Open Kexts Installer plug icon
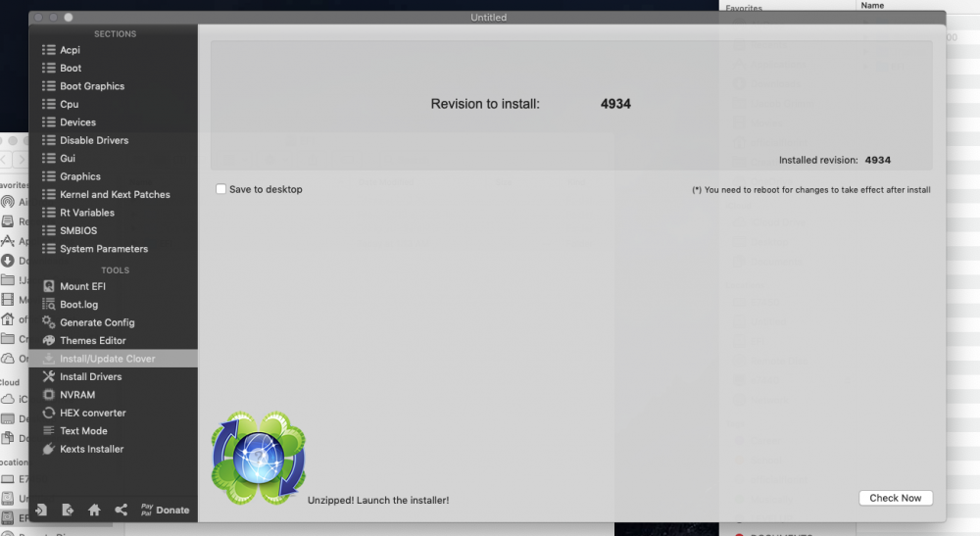This screenshot has height=536, width=980. (49, 449)
